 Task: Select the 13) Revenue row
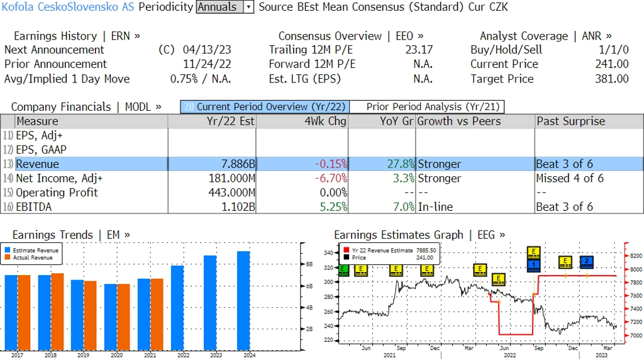321,164
